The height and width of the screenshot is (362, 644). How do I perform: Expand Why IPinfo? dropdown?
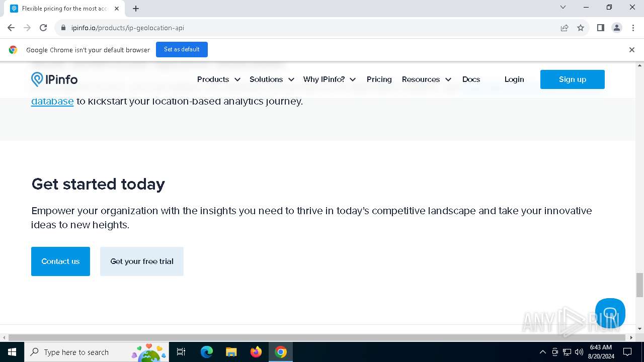coord(330,79)
